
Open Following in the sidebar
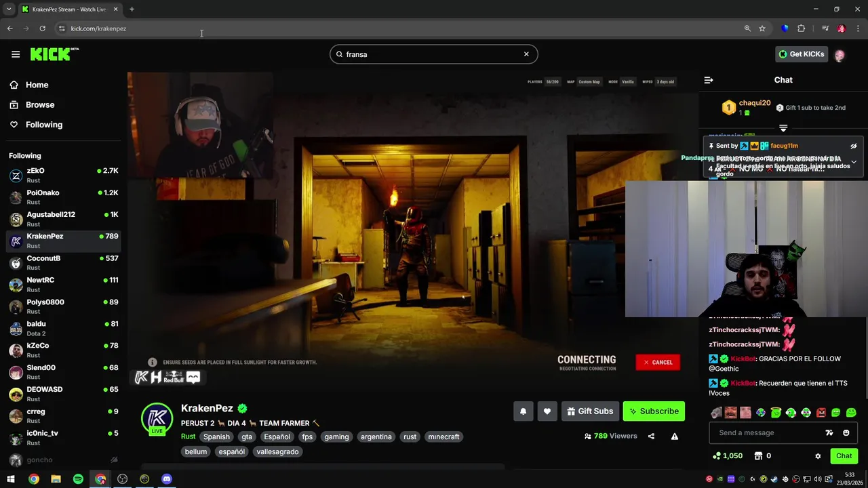click(x=44, y=125)
